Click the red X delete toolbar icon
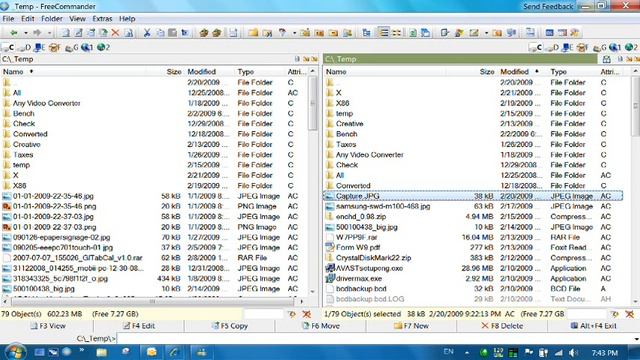 pyautogui.click(x=116, y=33)
